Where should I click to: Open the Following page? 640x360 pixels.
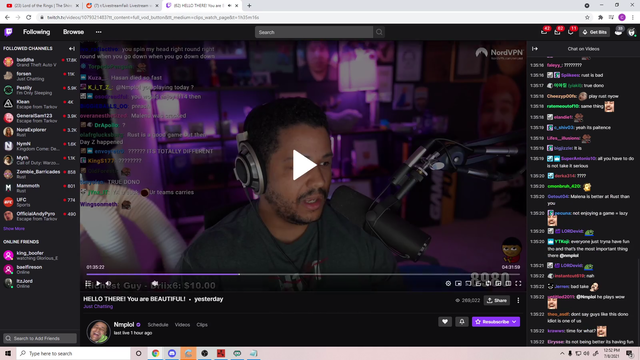point(36,32)
